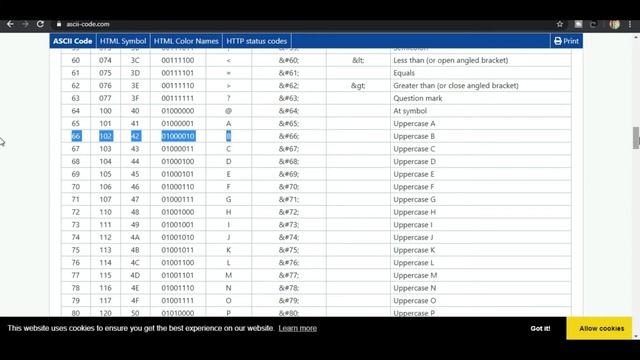
Task: Click the Uppercase H description
Action: (x=415, y=212)
